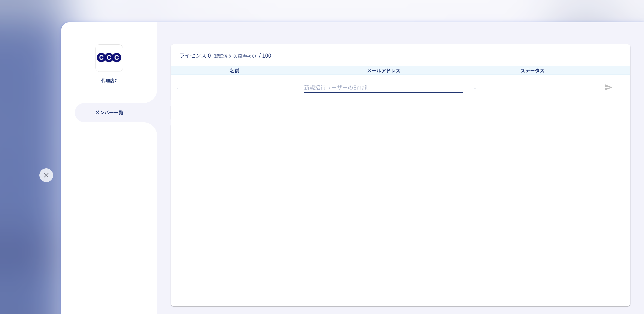644x314 pixels.
Task: Open the メンバー一覧 sidebar menu
Action: coord(109,113)
